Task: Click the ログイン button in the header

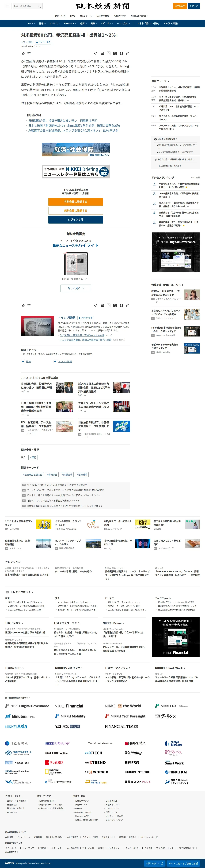Action: pos(194,6)
